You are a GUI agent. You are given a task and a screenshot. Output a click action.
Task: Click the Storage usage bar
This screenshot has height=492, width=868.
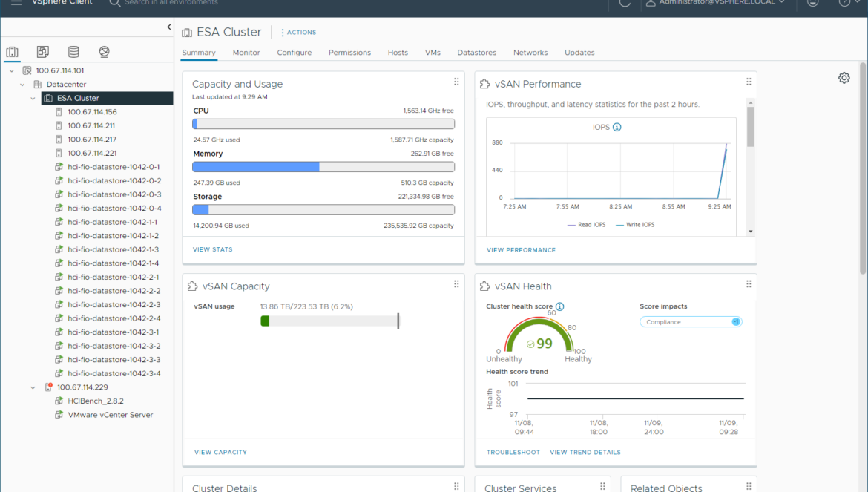point(323,210)
